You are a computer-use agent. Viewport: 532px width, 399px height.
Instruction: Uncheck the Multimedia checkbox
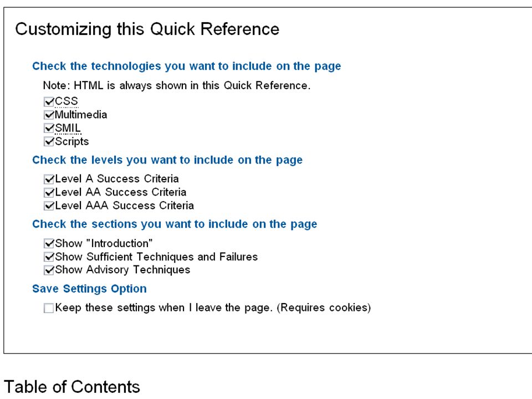pos(49,115)
